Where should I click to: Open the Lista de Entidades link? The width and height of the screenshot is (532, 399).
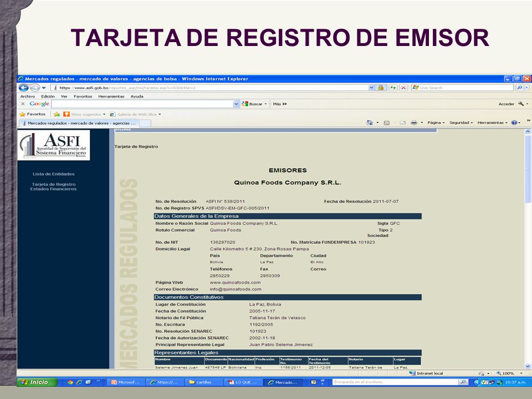[x=54, y=174]
